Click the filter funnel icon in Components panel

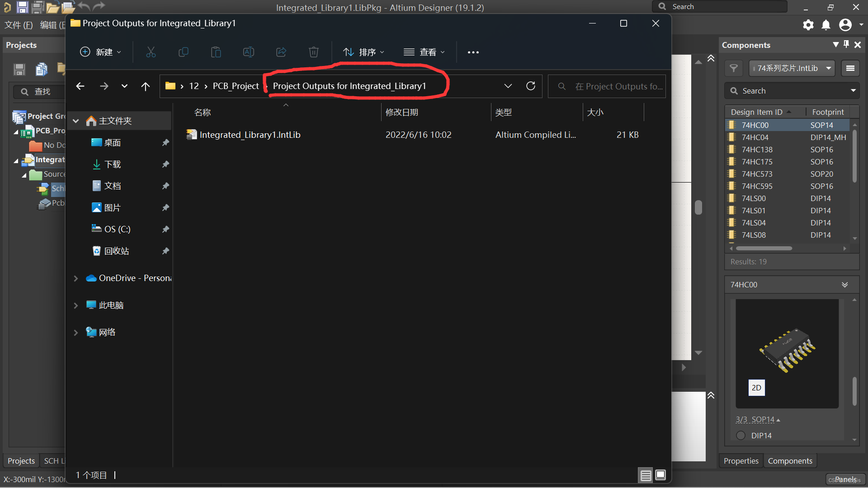coord(734,68)
